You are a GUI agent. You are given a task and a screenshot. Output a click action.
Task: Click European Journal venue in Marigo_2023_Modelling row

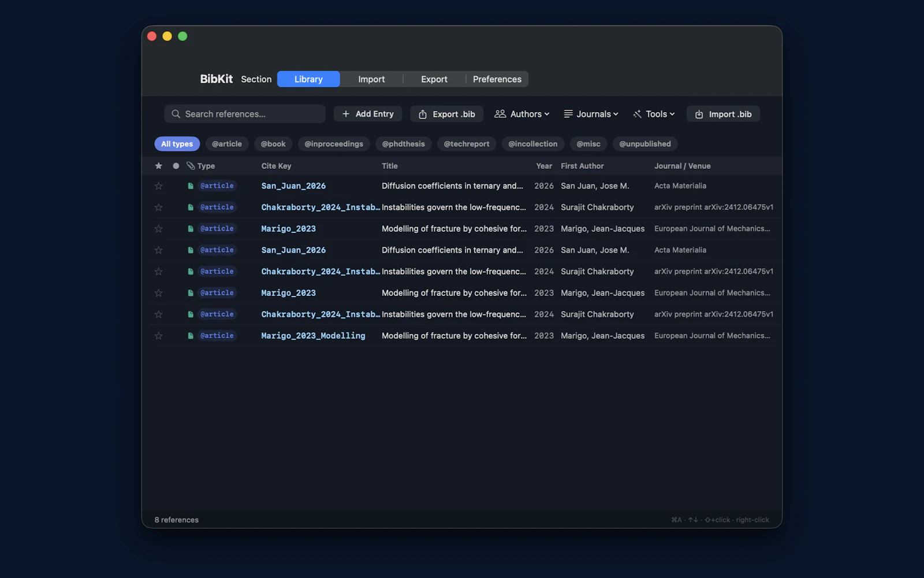click(x=712, y=336)
